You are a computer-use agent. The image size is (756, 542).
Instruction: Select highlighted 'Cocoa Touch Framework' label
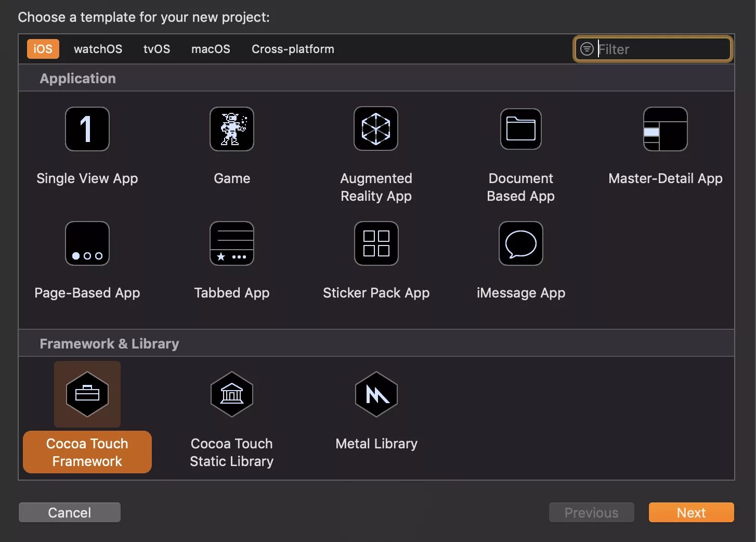pos(87,452)
